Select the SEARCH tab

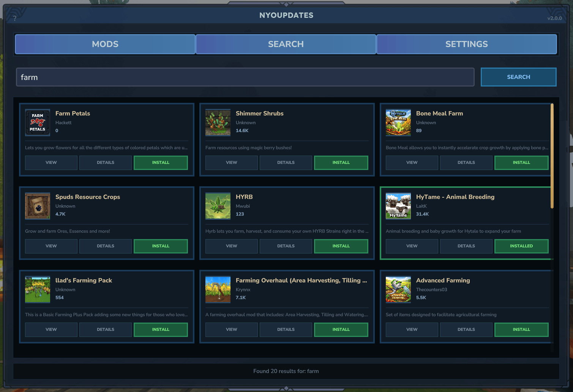click(286, 44)
